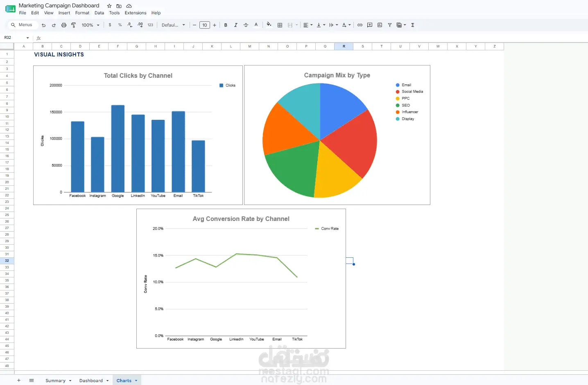Open the Extensions menu

(136, 13)
